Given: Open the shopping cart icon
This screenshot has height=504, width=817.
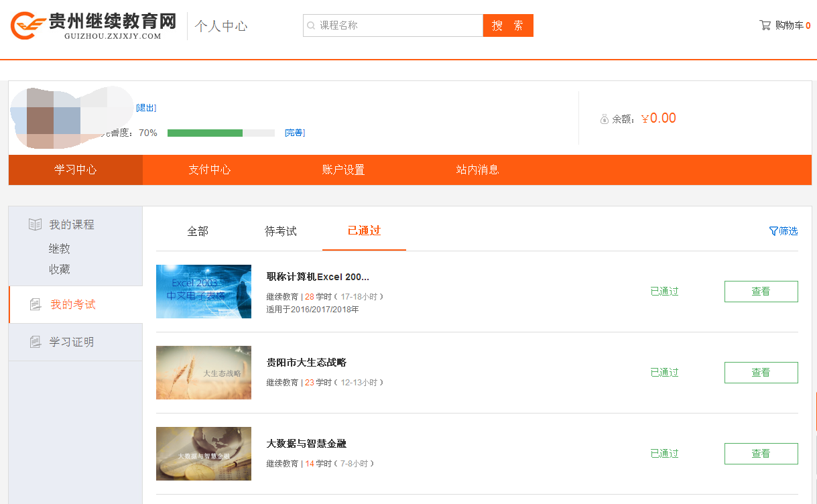Looking at the screenshot, I should click(765, 25).
